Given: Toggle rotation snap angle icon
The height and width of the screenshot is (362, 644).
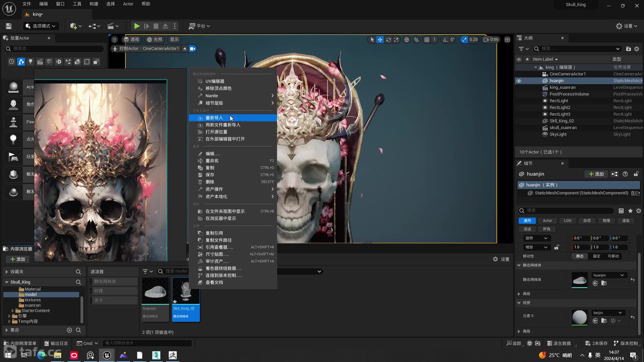Looking at the screenshot, I should coord(445,40).
